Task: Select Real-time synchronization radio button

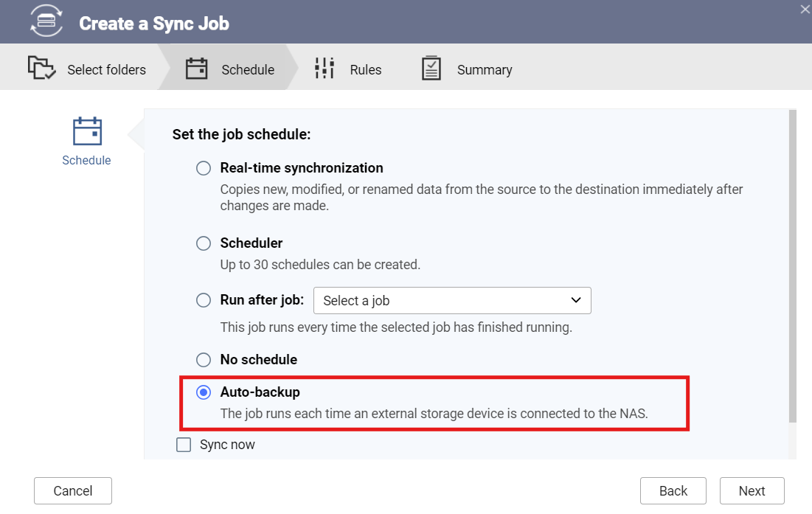Action: pos(204,168)
